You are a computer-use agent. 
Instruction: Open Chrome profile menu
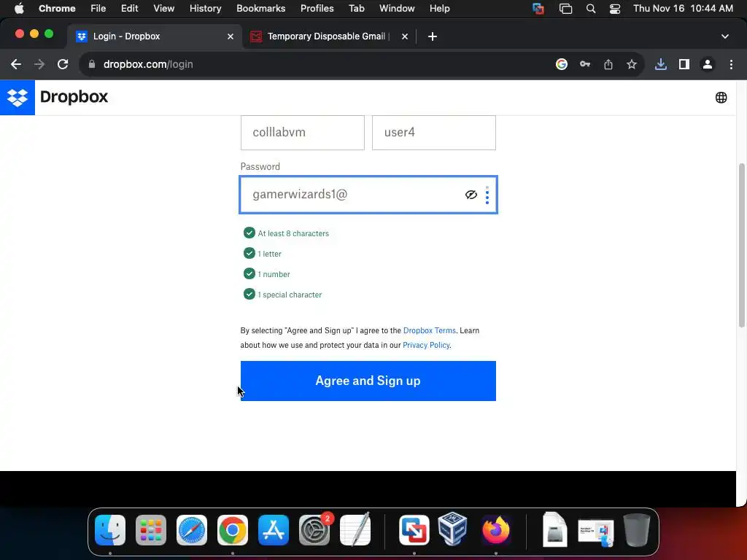coord(708,64)
